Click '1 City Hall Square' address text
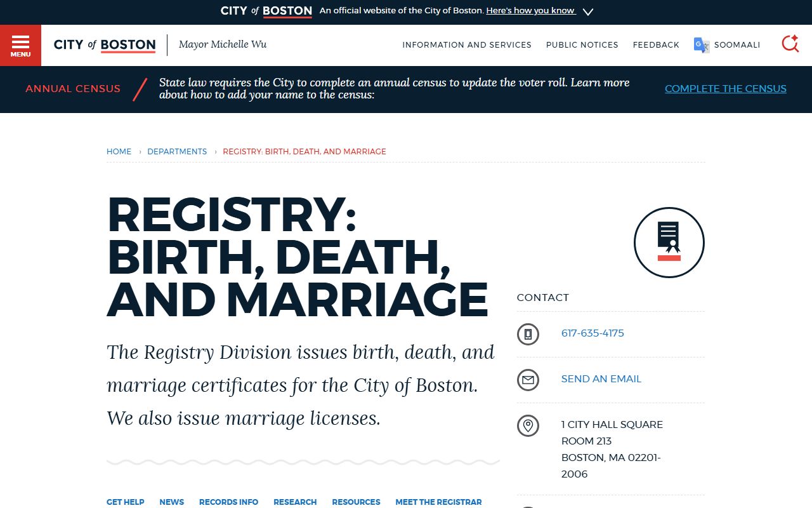The width and height of the screenshot is (812, 508). click(x=612, y=425)
